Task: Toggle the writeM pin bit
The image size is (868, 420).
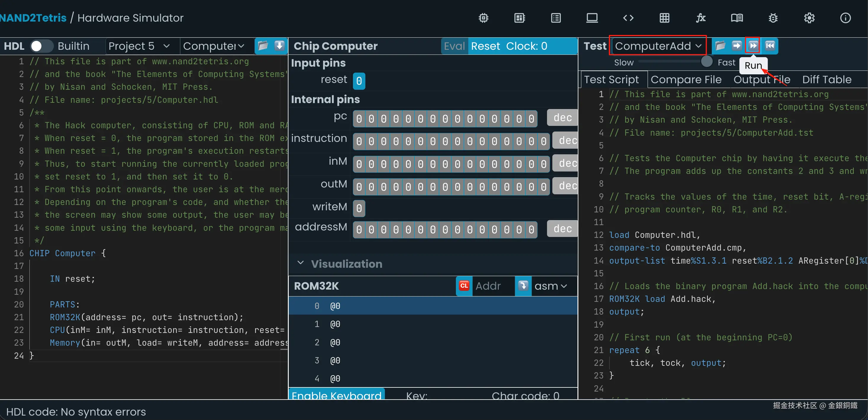Action: 359,208
